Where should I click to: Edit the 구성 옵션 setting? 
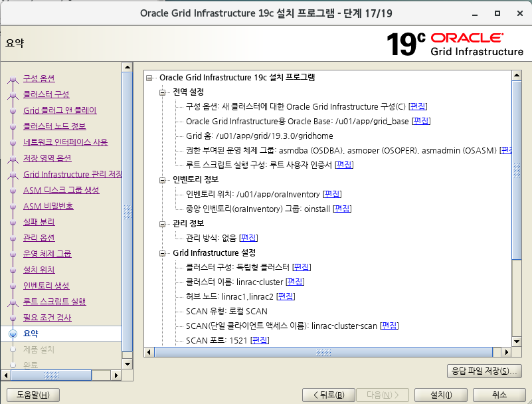pyautogui.click(x=418, y=106)
